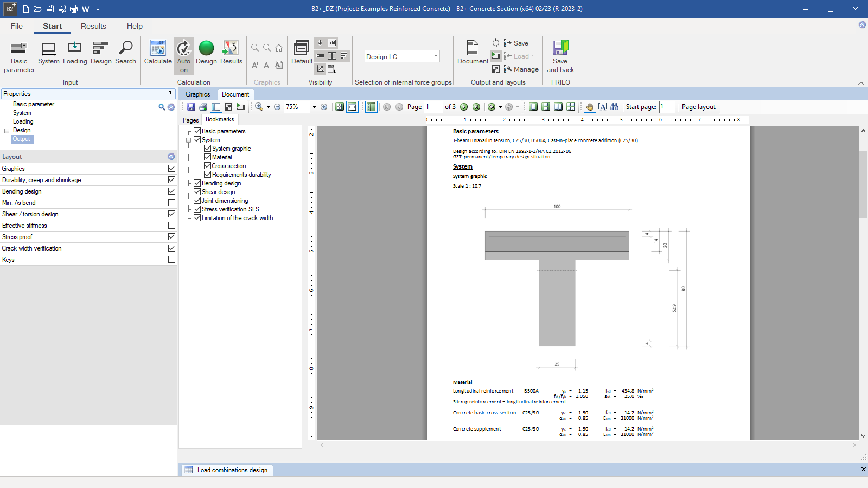Collapse the Layout panel chevron
The width and height of the screenshot is (868, 488).
(171, 157)
